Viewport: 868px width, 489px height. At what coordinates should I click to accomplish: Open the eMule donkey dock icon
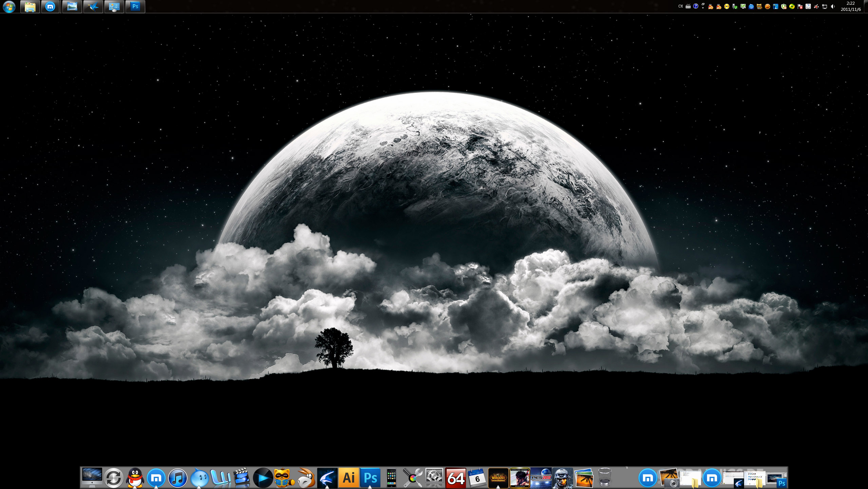[306, 478]
